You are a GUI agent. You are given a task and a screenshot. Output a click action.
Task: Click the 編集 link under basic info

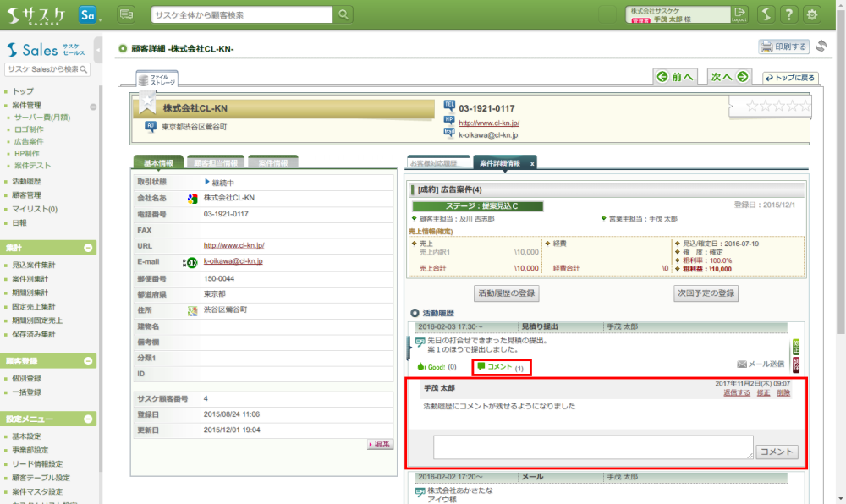pyautogui.click(x=380, y=444)
